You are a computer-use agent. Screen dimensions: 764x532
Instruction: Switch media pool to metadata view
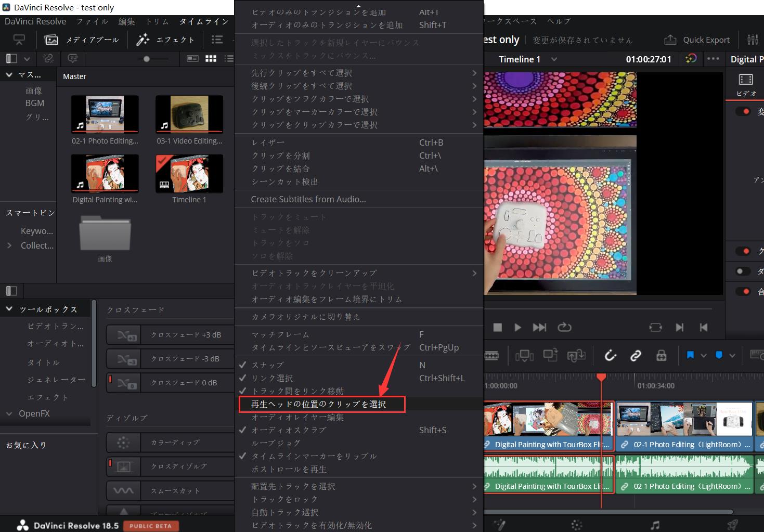(192, 59)
